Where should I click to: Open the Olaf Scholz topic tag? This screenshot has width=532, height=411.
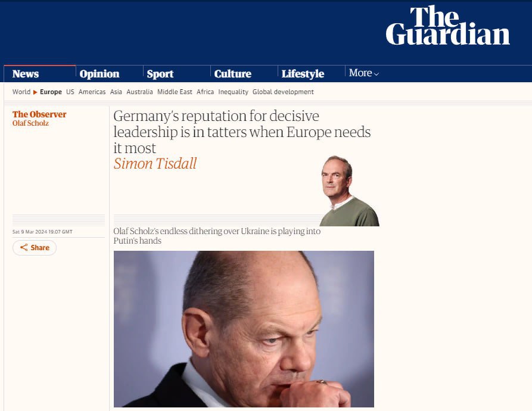coord(30,123)
